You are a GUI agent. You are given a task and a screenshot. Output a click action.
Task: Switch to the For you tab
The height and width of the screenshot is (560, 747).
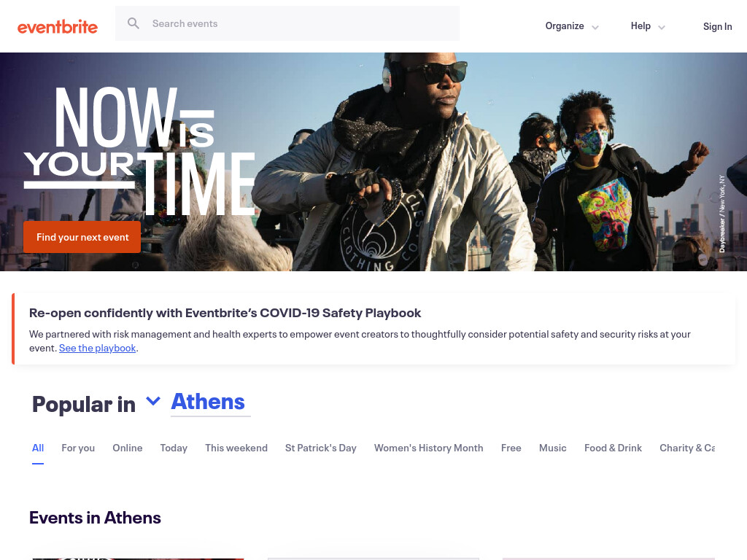[x=78, y=448]
